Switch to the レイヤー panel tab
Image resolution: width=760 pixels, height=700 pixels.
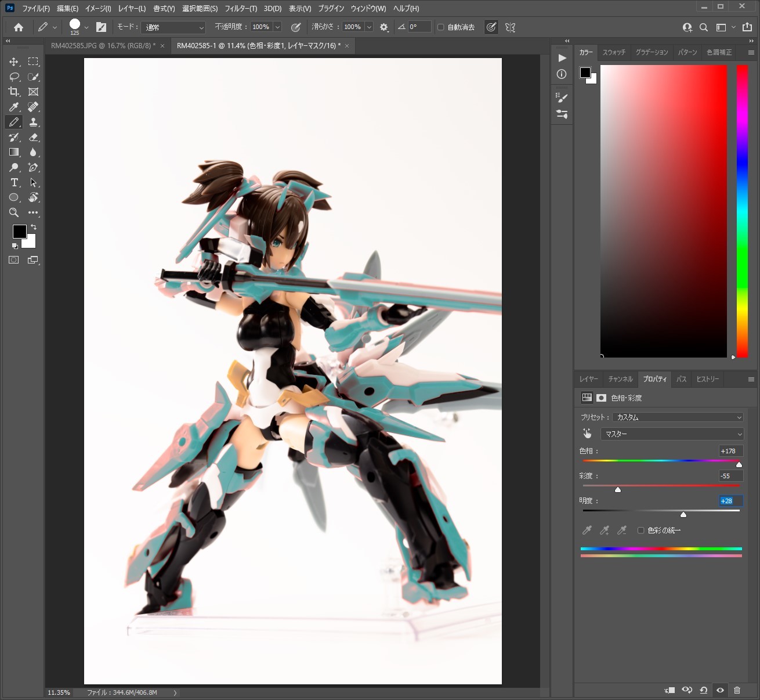tap(588, 379)
